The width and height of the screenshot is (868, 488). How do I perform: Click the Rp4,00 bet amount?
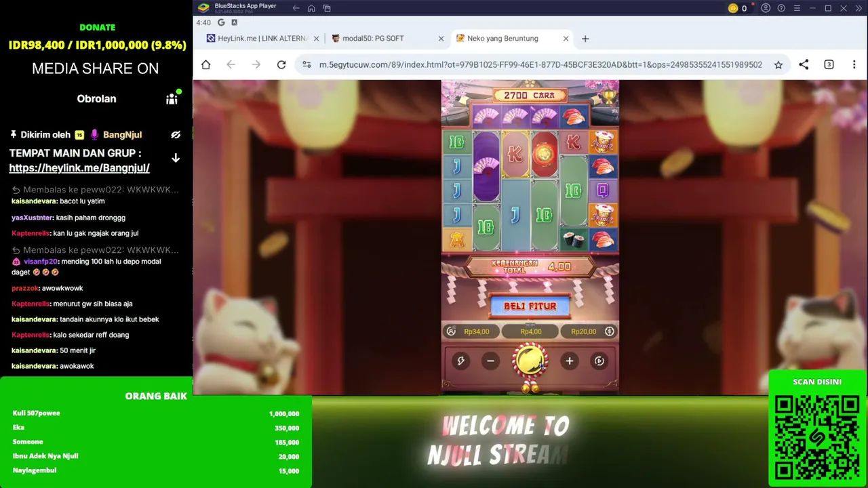pos(530,331)
